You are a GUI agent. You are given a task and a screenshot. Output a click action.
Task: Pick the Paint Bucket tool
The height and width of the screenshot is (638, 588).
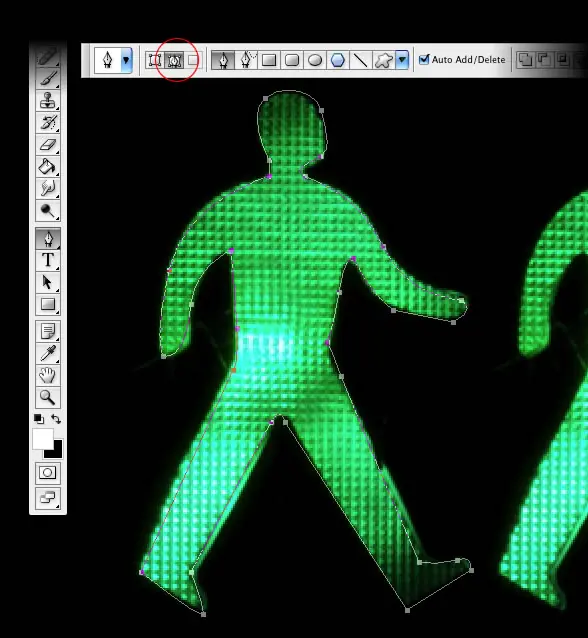[x=48, y=166]
